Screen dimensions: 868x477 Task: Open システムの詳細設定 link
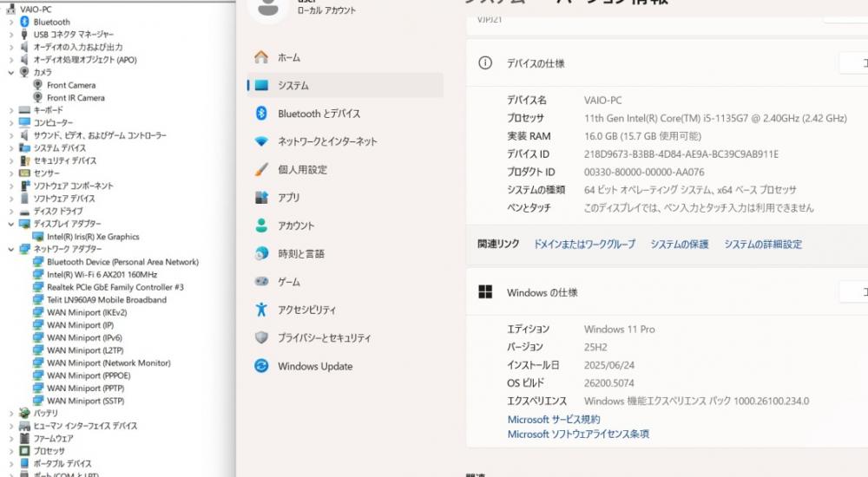click(763, 244)
